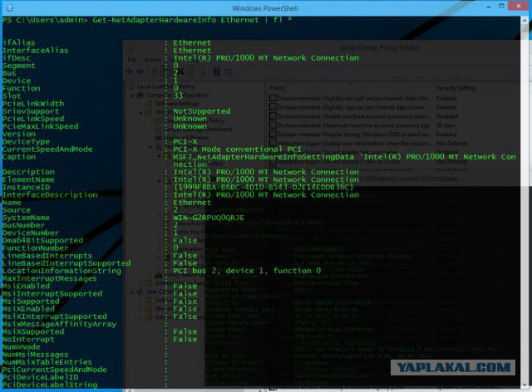
Task: Open File menu in Group Policy Editor
Action: click(132, 60)
